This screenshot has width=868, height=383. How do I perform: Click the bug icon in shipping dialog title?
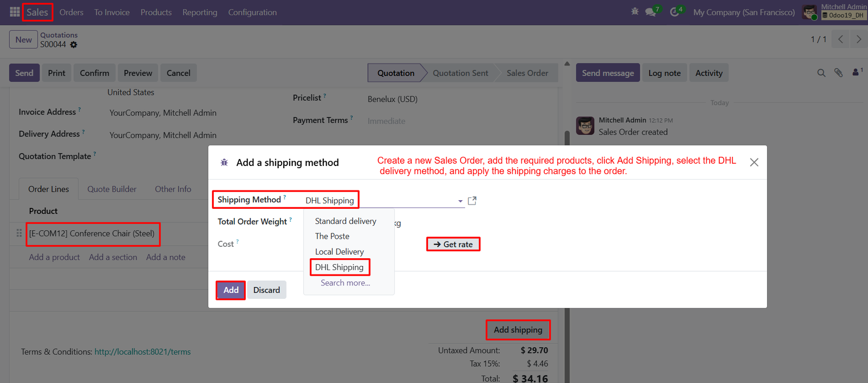(x=224, y=162)
